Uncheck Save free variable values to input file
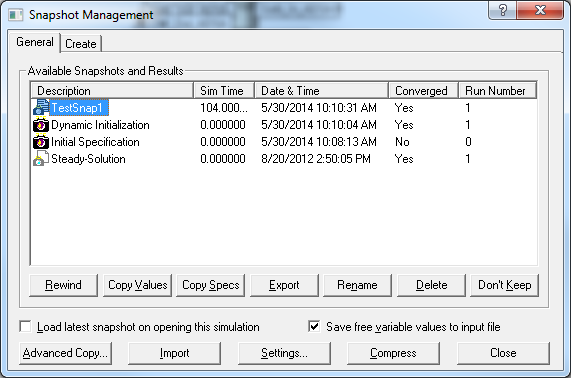The height and width of the screenshot is (378, 571). coord(314,326)
